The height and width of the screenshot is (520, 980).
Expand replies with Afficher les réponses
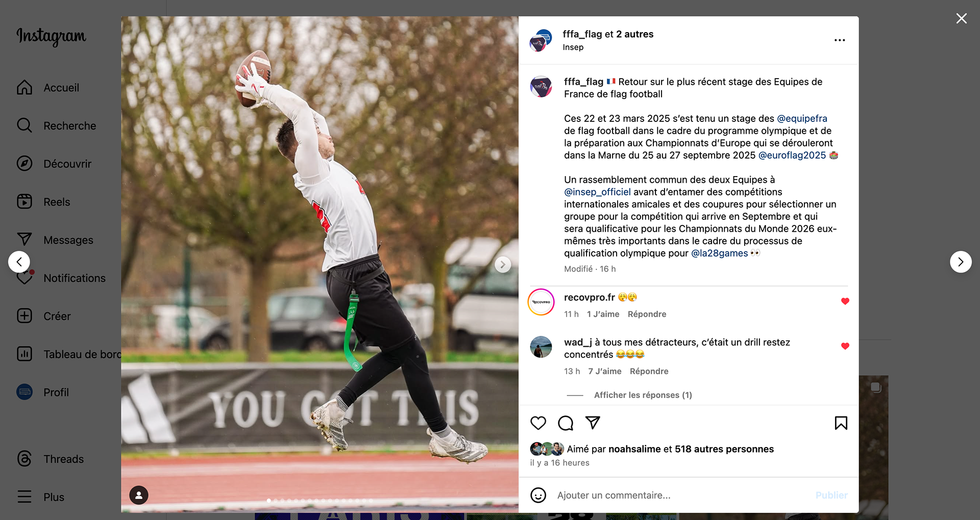click(x=643, y=395)
